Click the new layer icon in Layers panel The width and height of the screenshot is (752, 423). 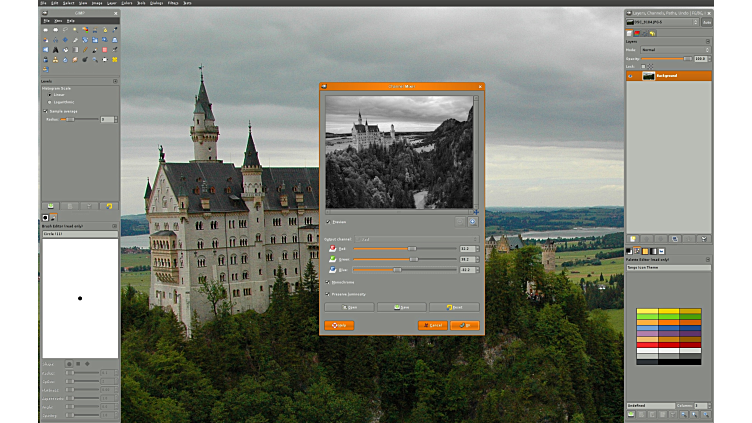pyautogui.click(x=633, y=239)
